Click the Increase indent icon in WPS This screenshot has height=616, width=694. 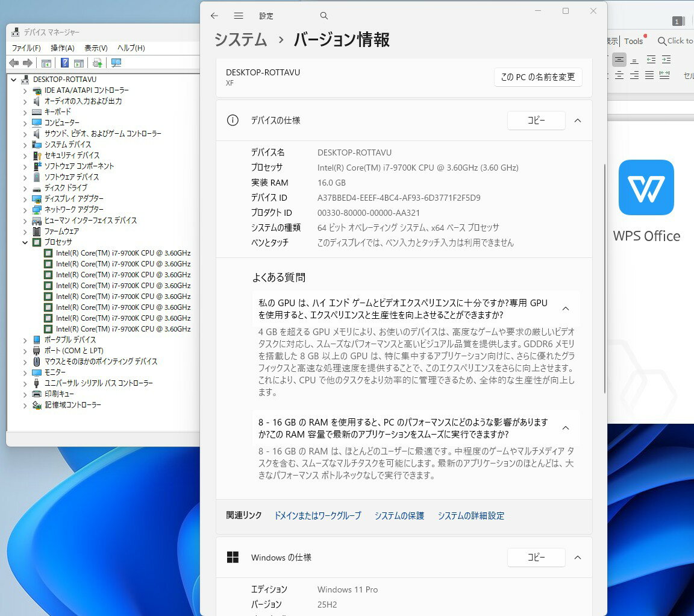[x=666, y=59]
